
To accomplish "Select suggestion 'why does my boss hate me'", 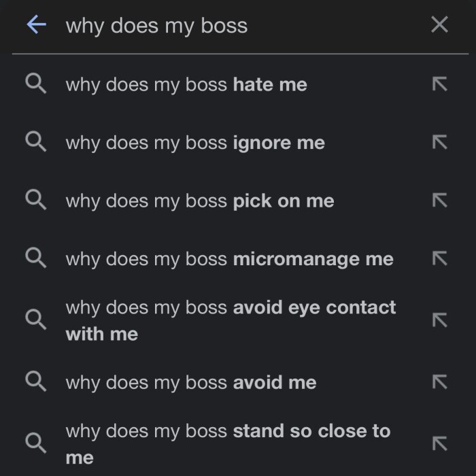I will point(186,85).
